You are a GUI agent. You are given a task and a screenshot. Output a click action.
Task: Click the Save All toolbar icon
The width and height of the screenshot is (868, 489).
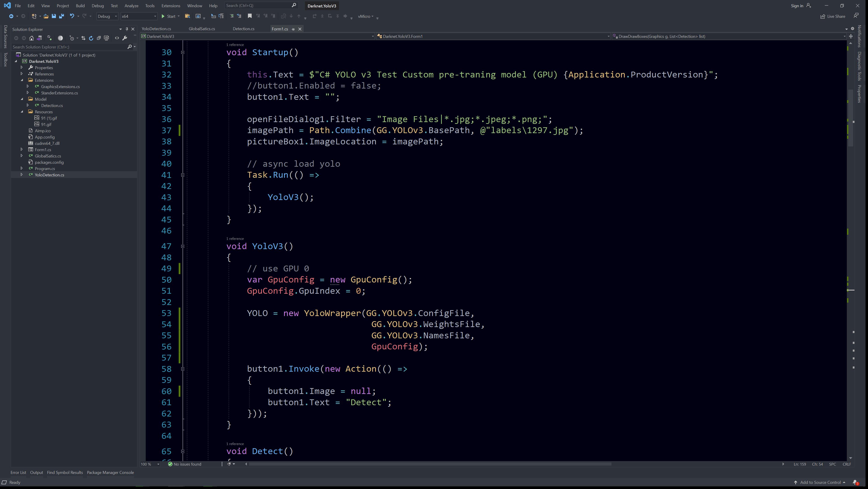(x=61, y=16)
